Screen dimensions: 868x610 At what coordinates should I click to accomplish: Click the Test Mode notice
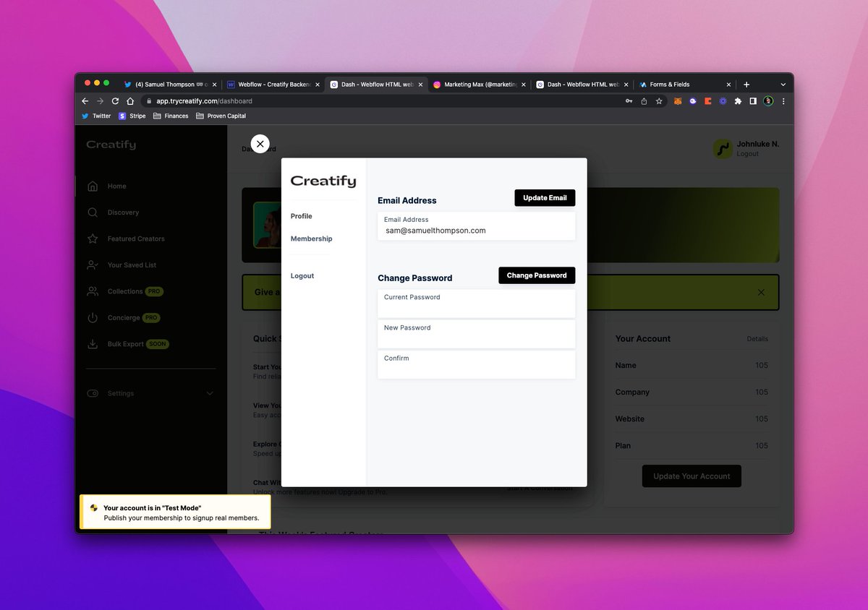click(x=175, y=512)
